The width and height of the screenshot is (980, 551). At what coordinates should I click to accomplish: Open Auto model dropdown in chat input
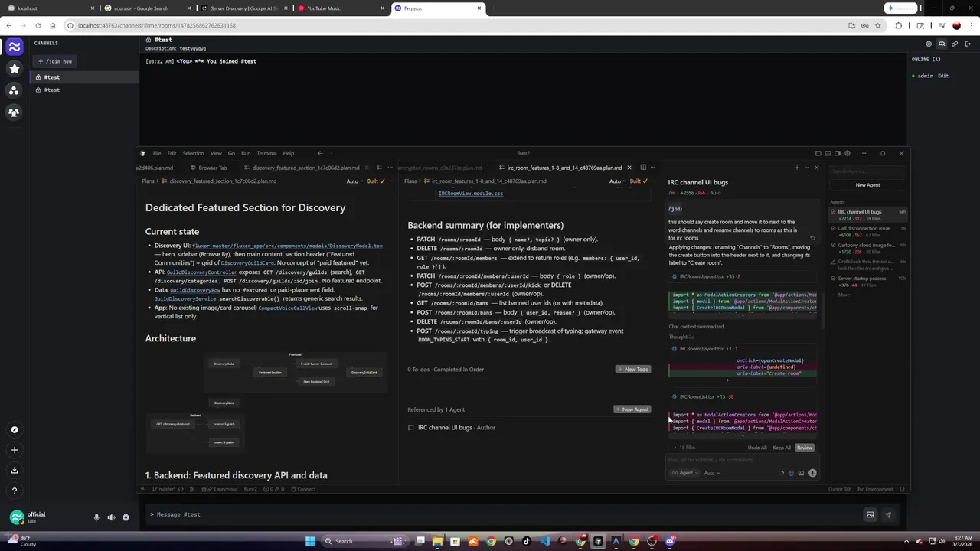pyautogui.click(x=711, y=473)
